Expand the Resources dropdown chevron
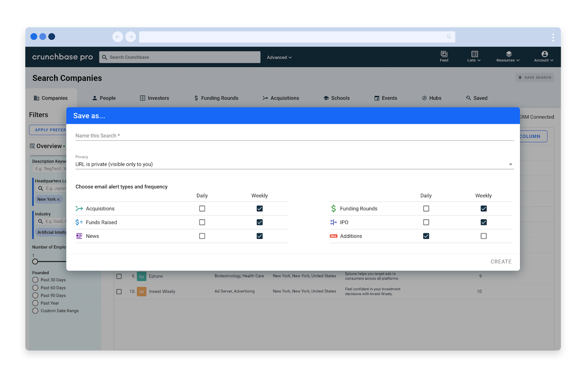588x377 pixels. (518, 60)
